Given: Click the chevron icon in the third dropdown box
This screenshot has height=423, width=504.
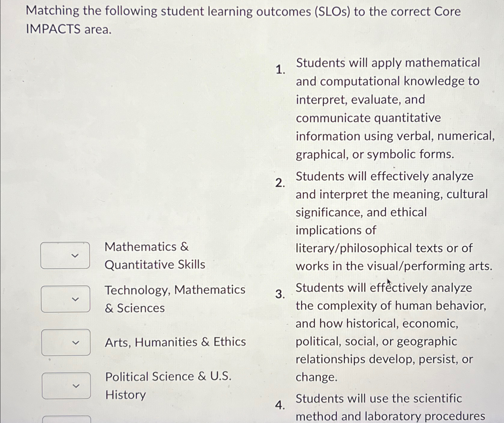Looking at the screenshot, I should point(76,343).
